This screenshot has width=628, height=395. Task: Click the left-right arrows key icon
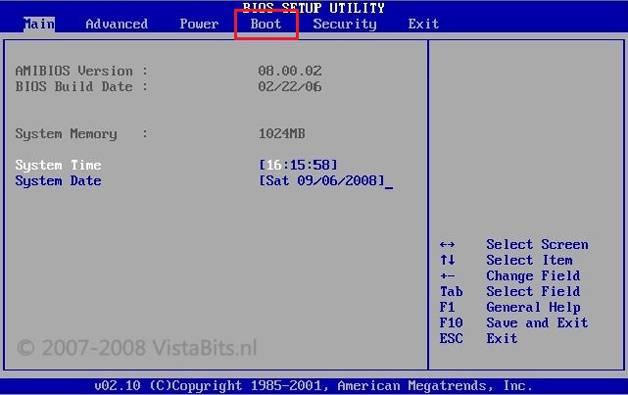point(447,244)
